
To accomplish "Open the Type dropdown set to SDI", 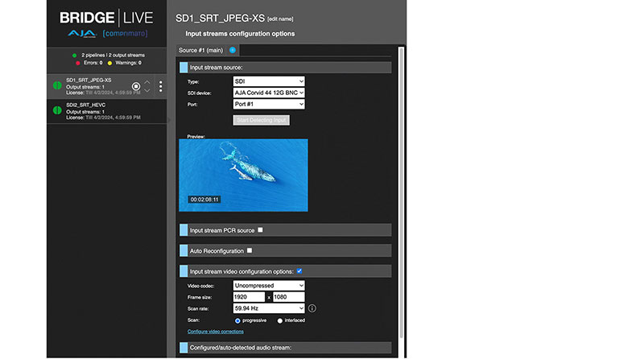I will coord(269,81).
